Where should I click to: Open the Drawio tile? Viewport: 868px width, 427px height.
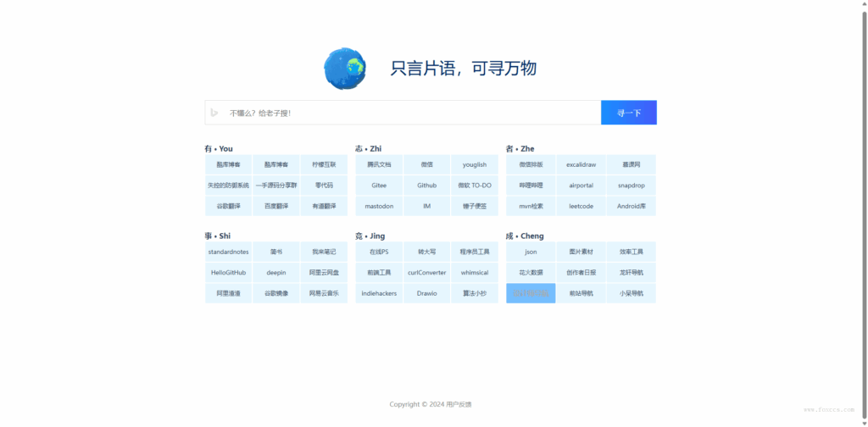click(427, 293)
